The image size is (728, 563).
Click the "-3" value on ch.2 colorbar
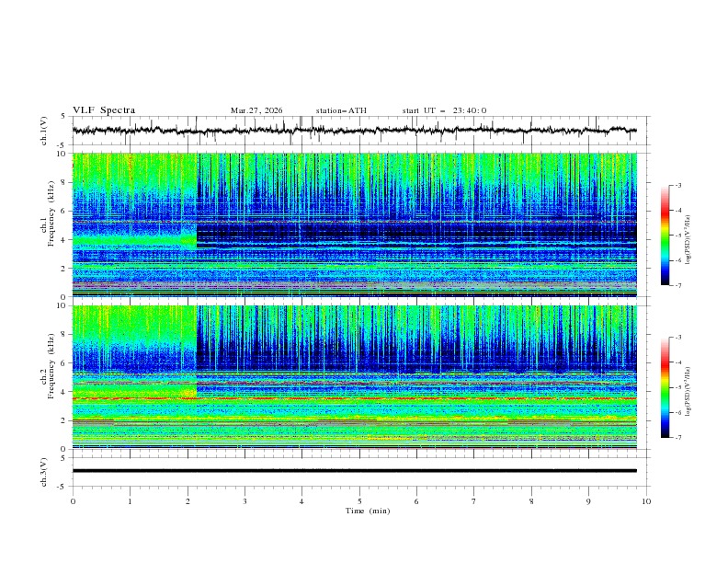coord(678,338)
